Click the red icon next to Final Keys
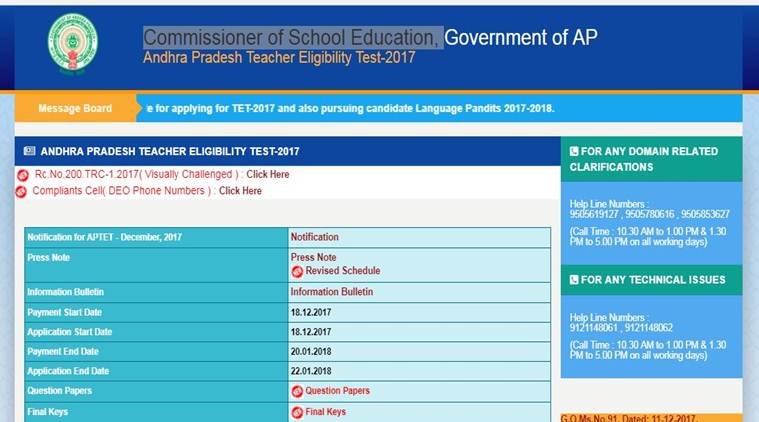This screenshot has width=759, height=422. pos(297,412)
